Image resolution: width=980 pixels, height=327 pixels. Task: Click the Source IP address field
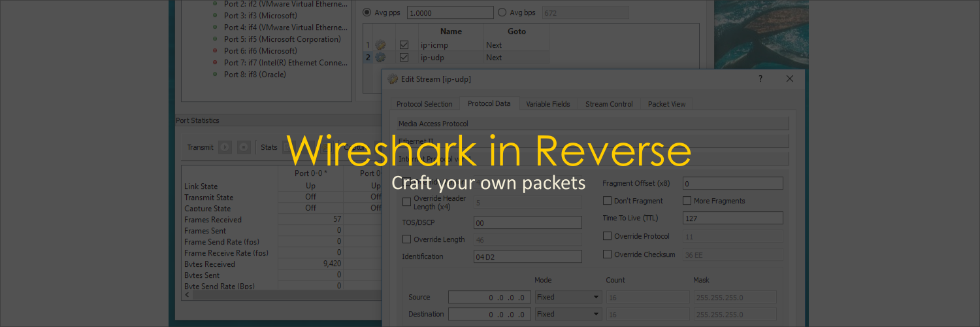[x=489, y=297]
